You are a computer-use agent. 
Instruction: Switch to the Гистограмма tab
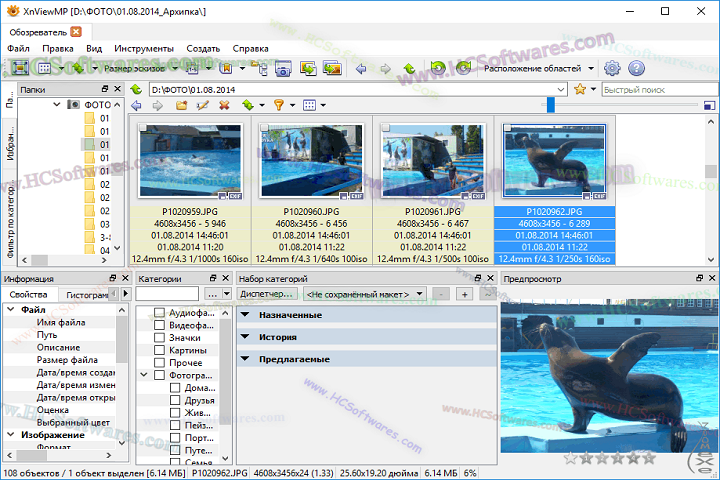tap(86, 294)
